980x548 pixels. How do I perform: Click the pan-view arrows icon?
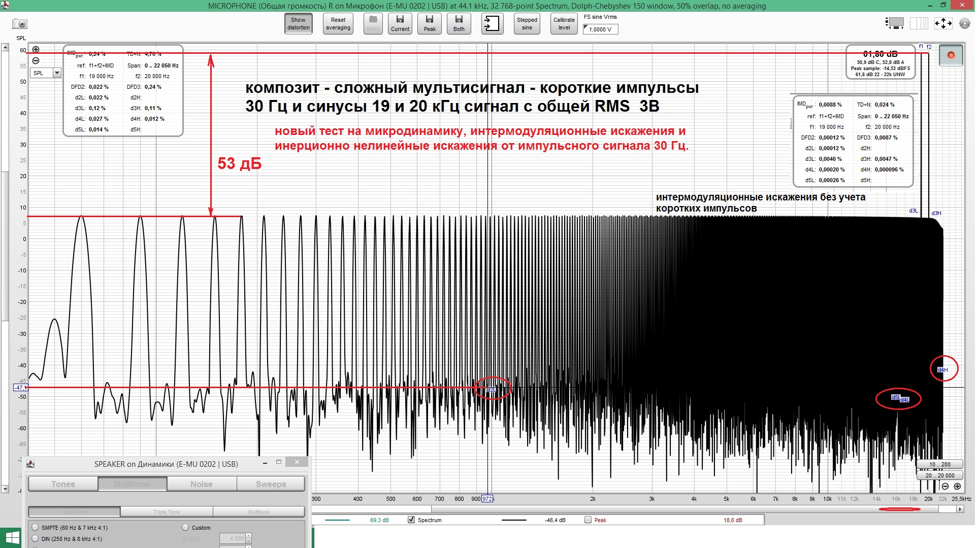pyautogui.click(x=944, y=22)
